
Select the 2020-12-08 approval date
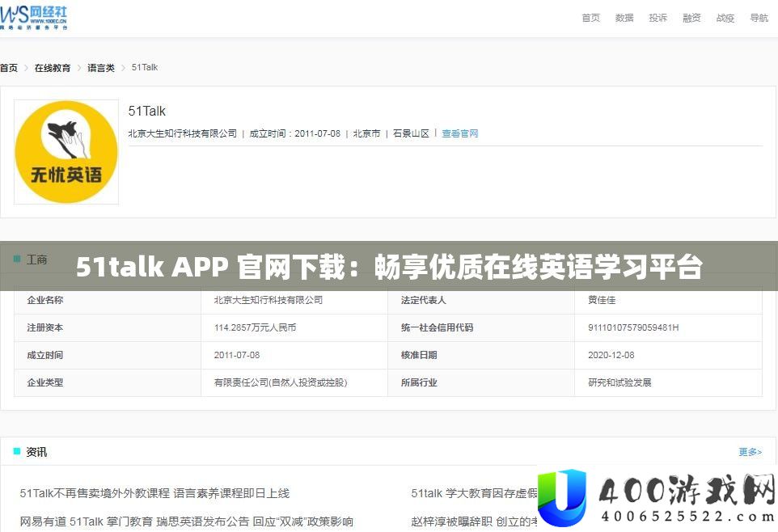[x=611, y=355]
